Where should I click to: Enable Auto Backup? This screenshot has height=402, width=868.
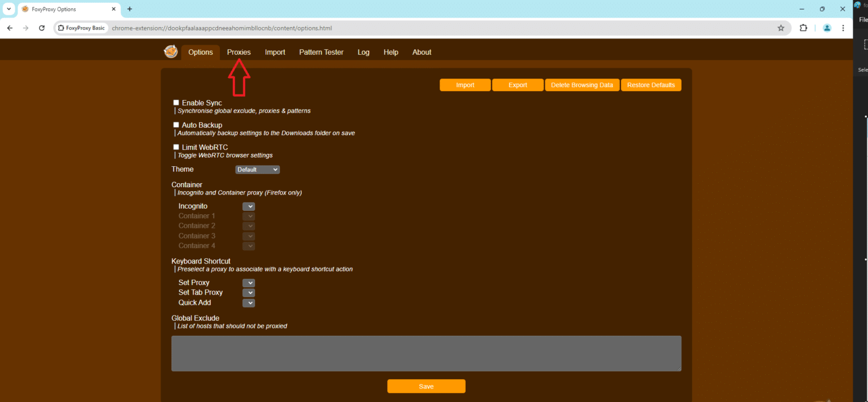(176, 124)
